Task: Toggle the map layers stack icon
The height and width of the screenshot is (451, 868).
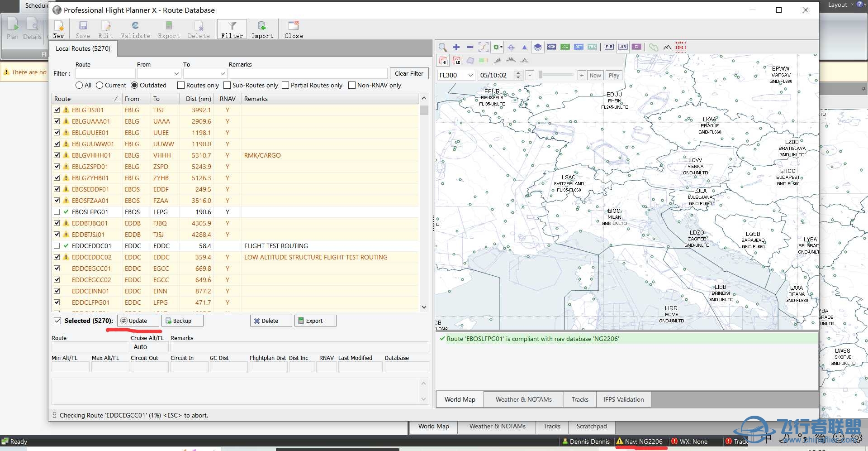Action: coord(537,47)
